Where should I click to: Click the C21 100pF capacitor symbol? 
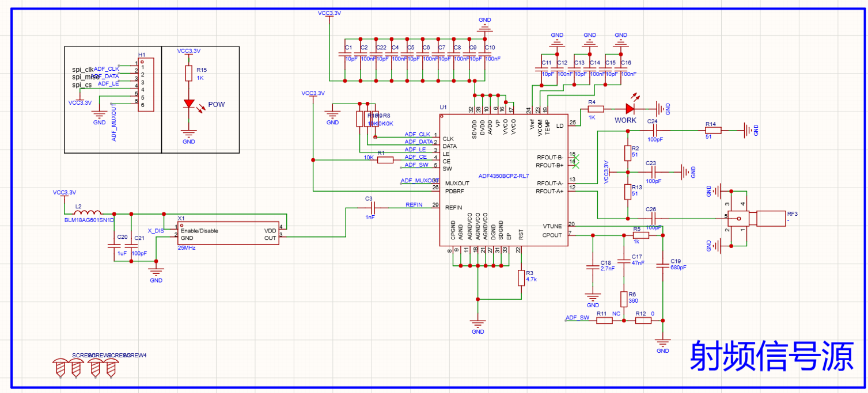click(x=131, y=246)
